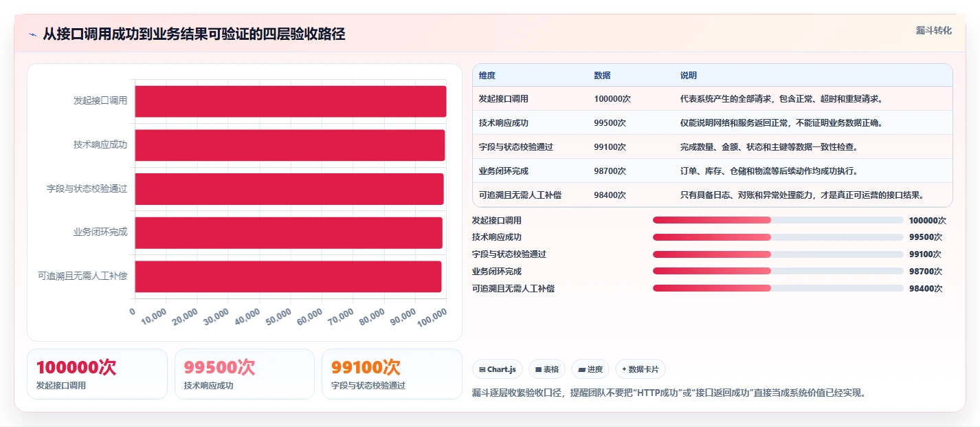
Task: Click the 技术响应成功 cell in the table
Action: 504,122
